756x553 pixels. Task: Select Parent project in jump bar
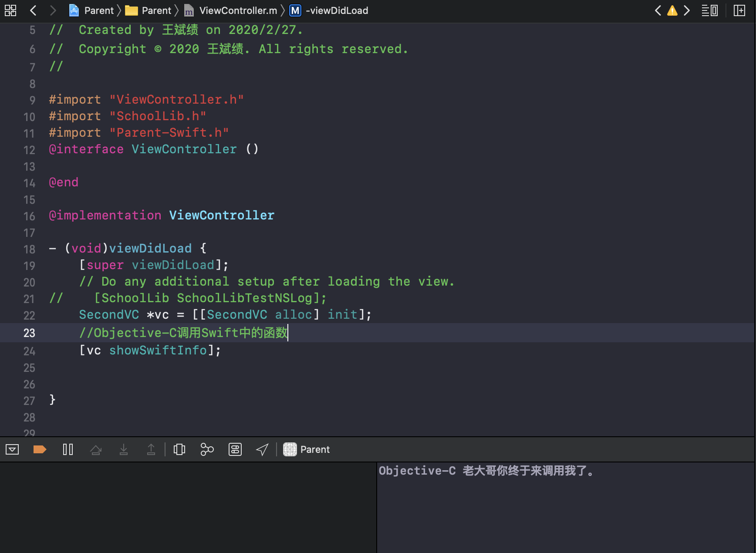tap(91, 10)
